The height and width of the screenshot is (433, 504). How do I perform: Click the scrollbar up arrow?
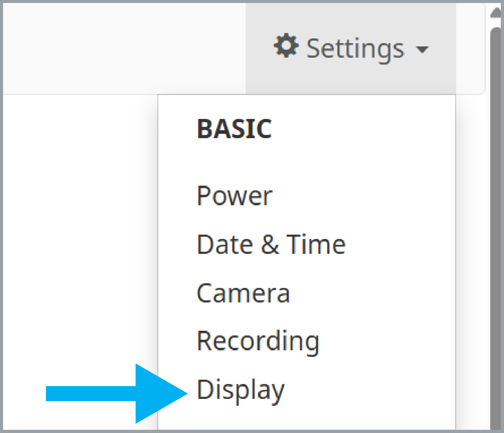coord(496,13)
